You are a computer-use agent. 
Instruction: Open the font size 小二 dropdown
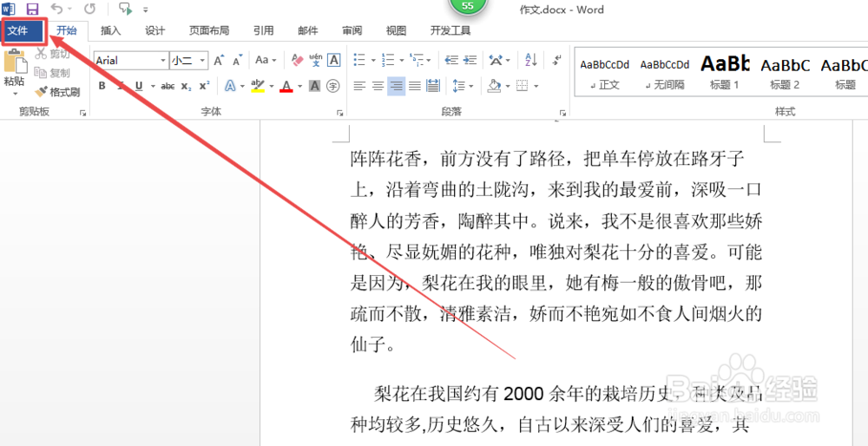pos(202,61)
